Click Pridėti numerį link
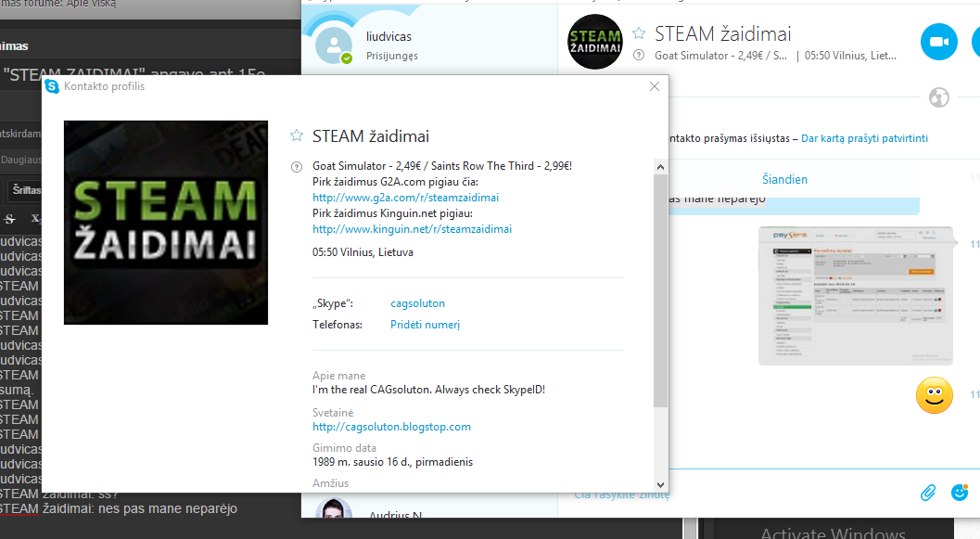Screen dimensions: 980x539 pos(425,325)
